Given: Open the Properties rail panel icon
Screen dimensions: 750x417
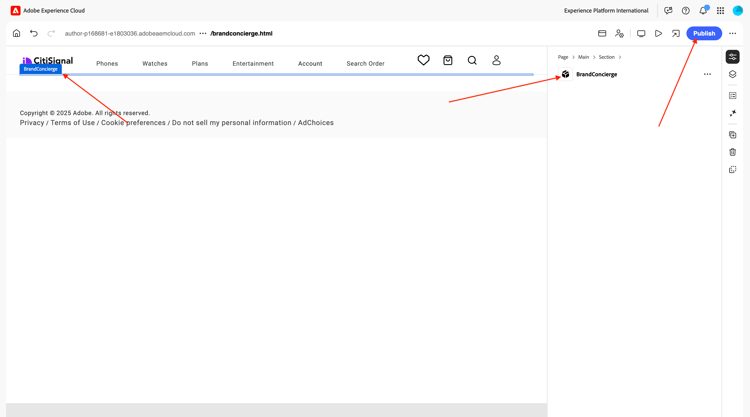Looking at the screenshot, I should coord(732,57).
